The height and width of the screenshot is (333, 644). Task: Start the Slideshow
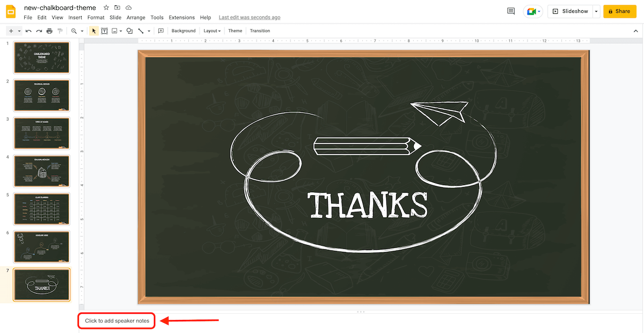click(570, 11)
